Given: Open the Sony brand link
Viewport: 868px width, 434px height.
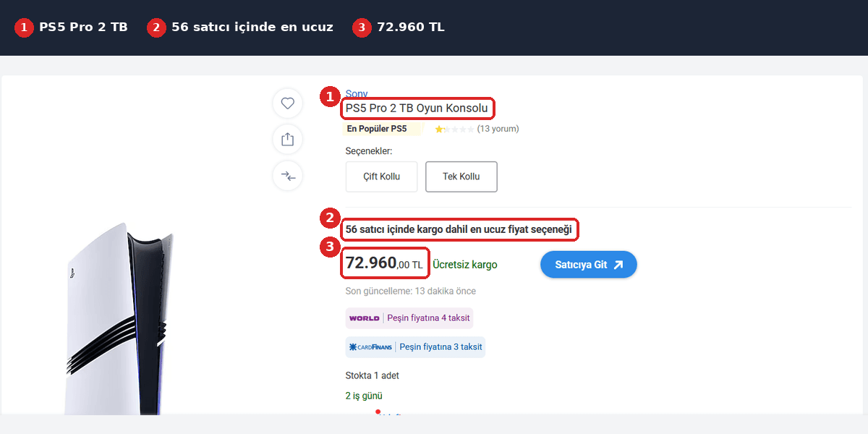Looking at the screenshot, I should [x=357, y=93].
